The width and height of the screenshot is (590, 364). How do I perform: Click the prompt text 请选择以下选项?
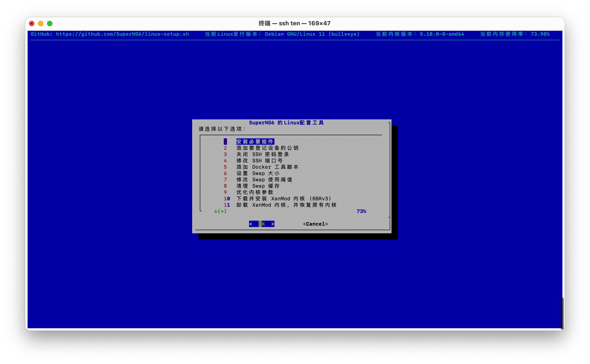[222, 129]
